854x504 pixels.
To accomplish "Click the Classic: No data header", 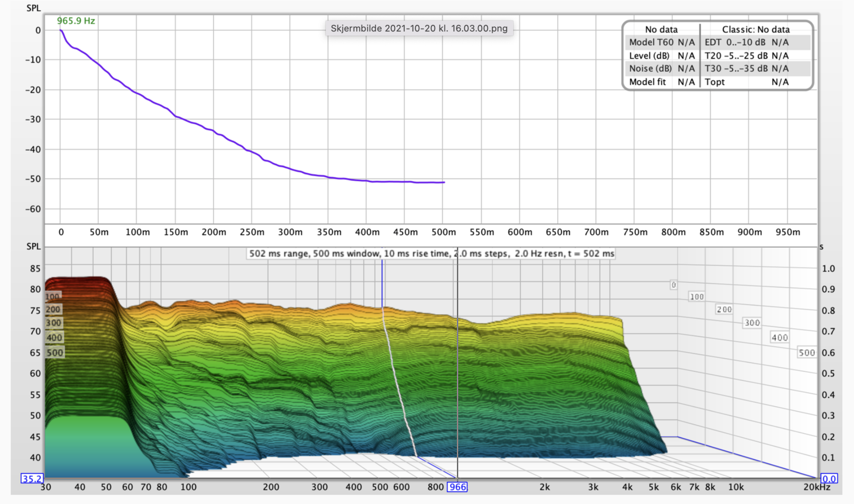I will 756,29.
